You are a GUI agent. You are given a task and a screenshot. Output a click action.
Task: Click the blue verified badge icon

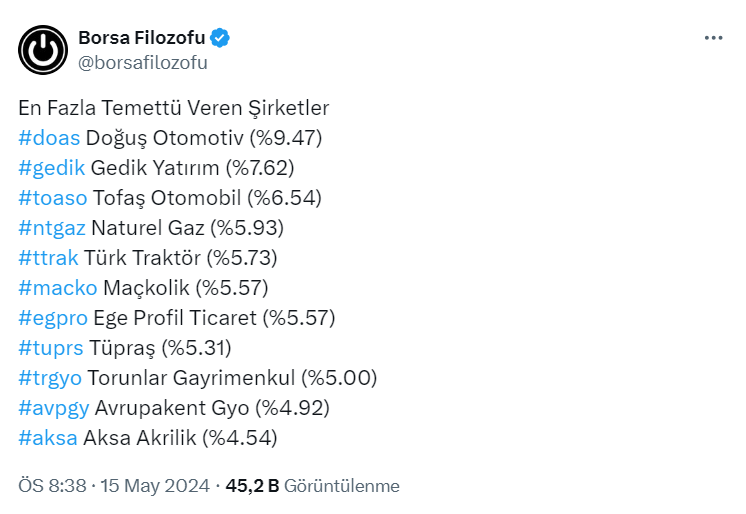tap(220, 38)
